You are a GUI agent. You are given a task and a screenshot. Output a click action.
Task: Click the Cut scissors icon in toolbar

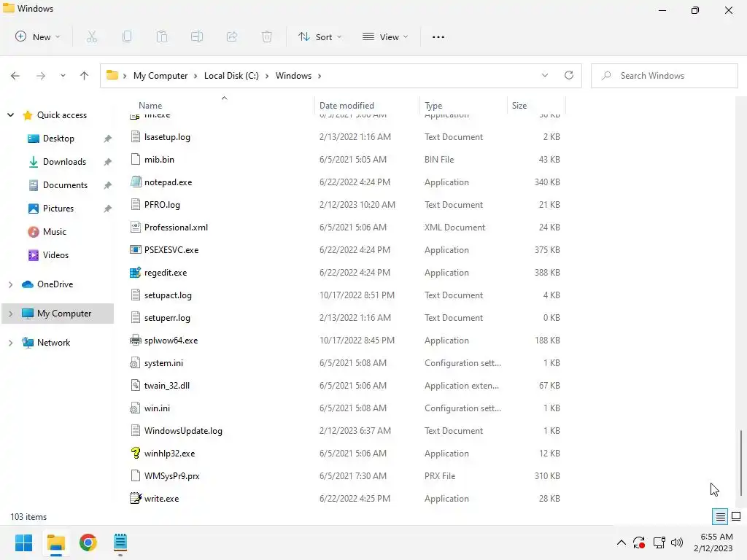tap(91, 36)
